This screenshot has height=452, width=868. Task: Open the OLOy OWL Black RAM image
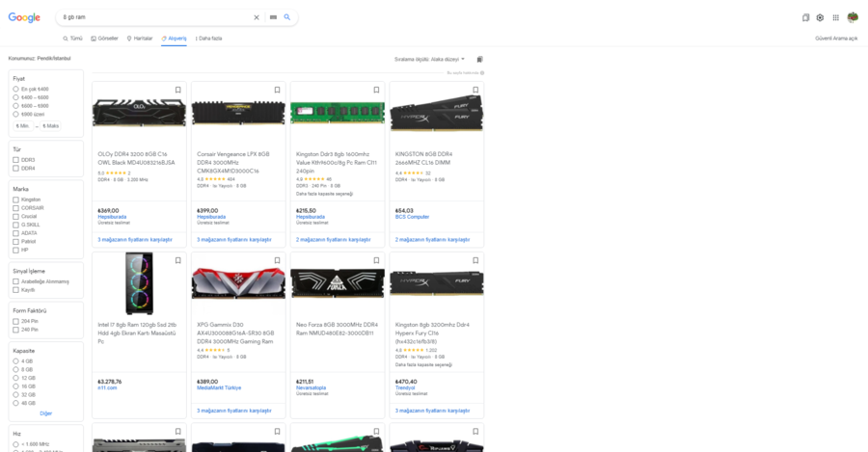[x=139, y=113]
